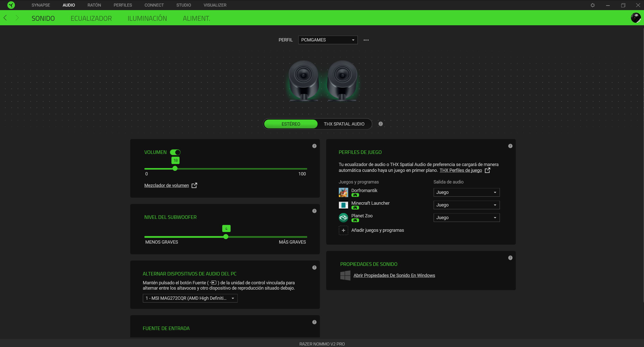This screenshot has height=347, width=644.
Task: Expand the MSI MAG272CQR playback device dropdown
Action: click(x=190, y=298)
